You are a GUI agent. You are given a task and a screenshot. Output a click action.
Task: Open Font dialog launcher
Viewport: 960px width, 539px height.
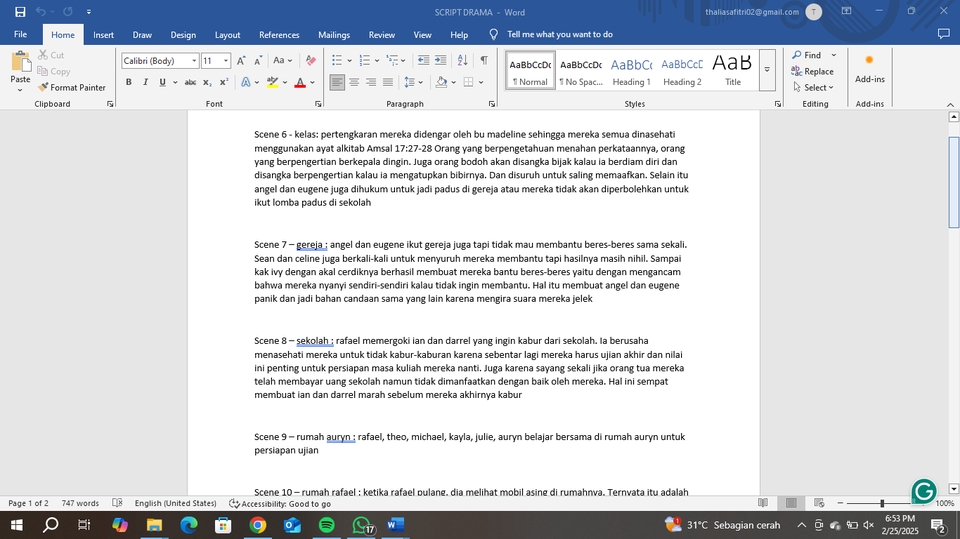coord(318,104)
